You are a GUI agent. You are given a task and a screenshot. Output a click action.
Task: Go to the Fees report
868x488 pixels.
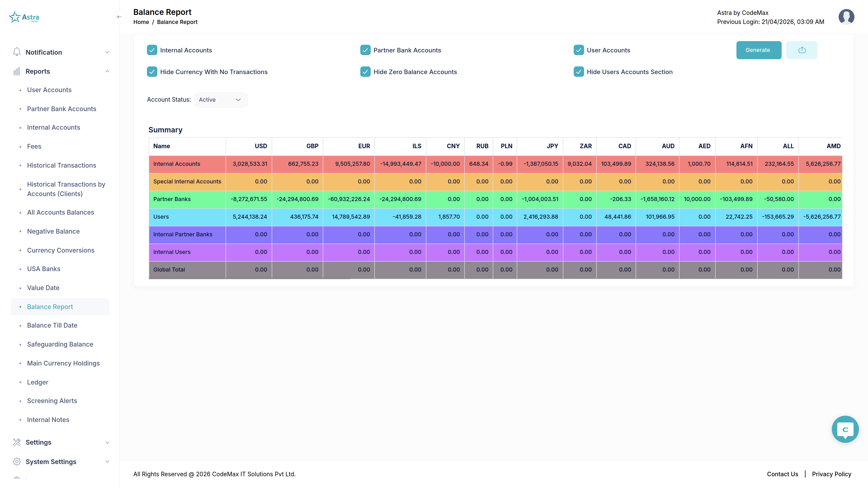coord(34,146)
